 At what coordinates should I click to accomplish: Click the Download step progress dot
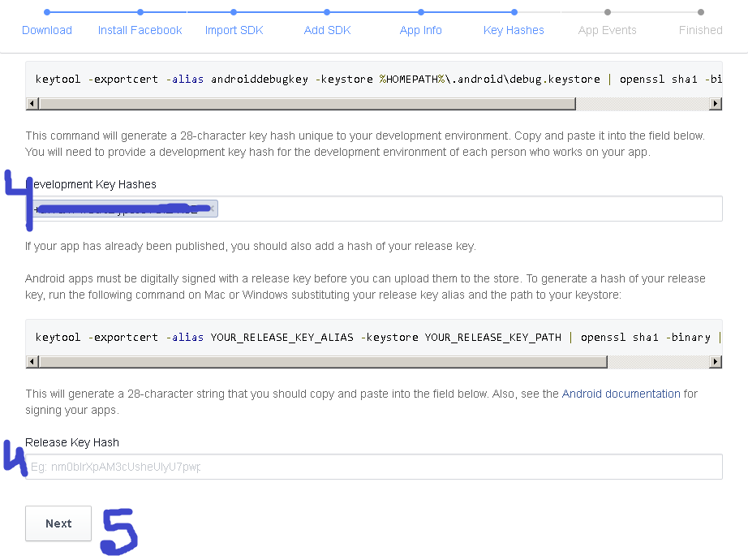tap(47, 12)
